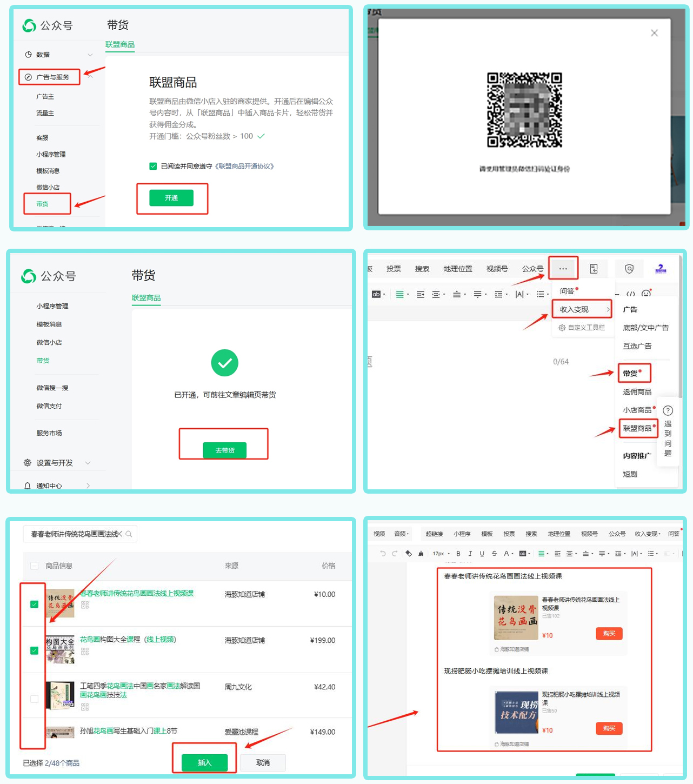This screenshot has height=784, width=693.
Task: Open 微信搜一搜 in the sidebar
Action: tap(52, 388)
